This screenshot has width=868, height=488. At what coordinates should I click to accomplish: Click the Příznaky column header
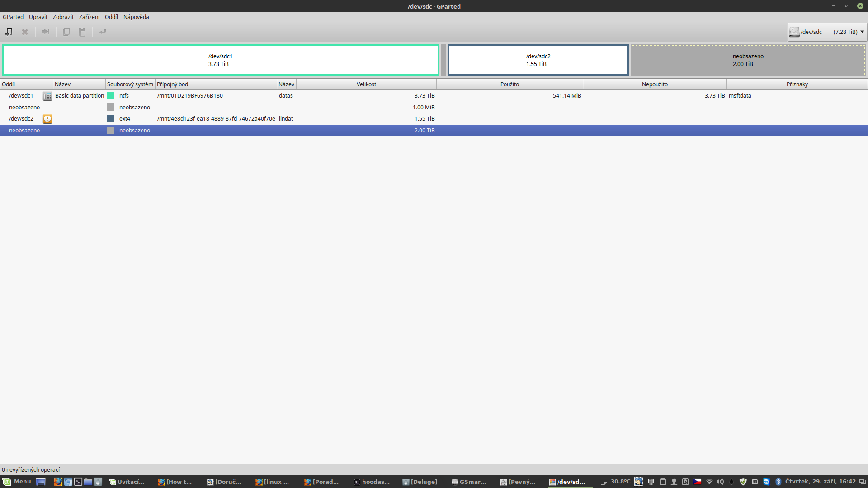[797, 84]
